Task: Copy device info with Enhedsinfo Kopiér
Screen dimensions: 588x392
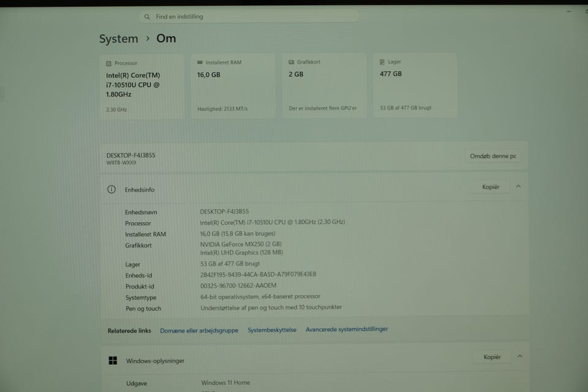Action: pos(491,187)
